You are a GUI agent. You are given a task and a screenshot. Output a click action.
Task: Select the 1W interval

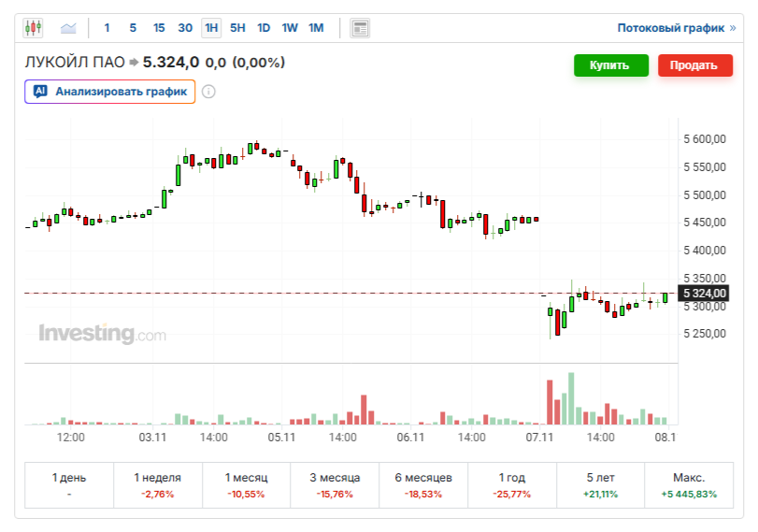click(x=290, y=28)
